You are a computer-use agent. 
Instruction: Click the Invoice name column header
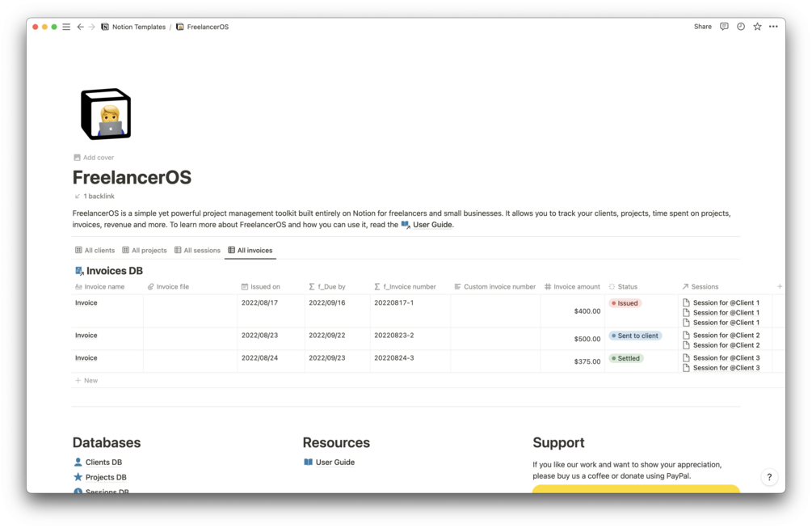[107, 286]
